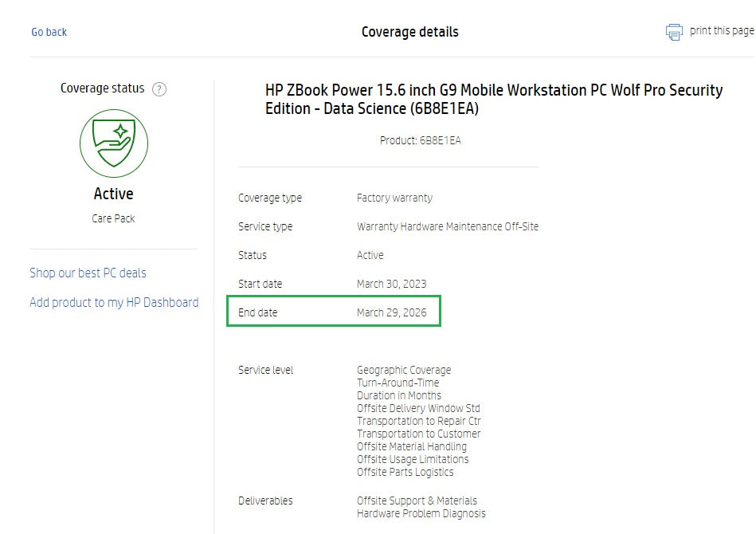
Task: Select the Coverage details heading
Action: (409, 32)
